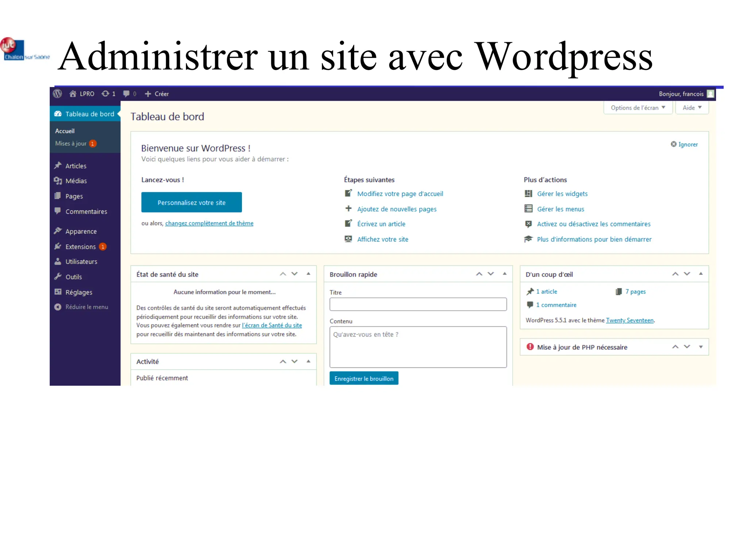
Task: Click Ajoutez de nouvelles pages link
Action: coord(397,209)
